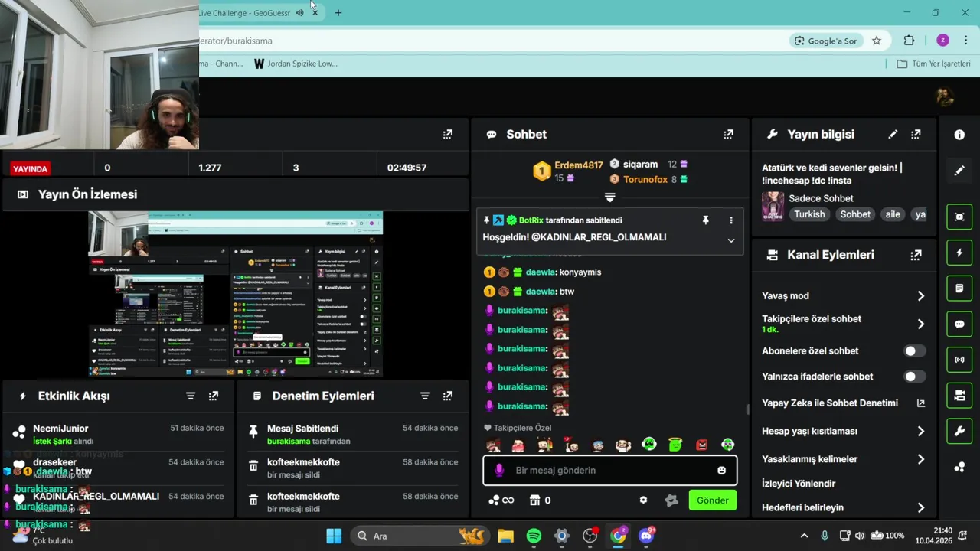
Task: Click the camera layout sidebar quick action
Action: coord(959,396)
